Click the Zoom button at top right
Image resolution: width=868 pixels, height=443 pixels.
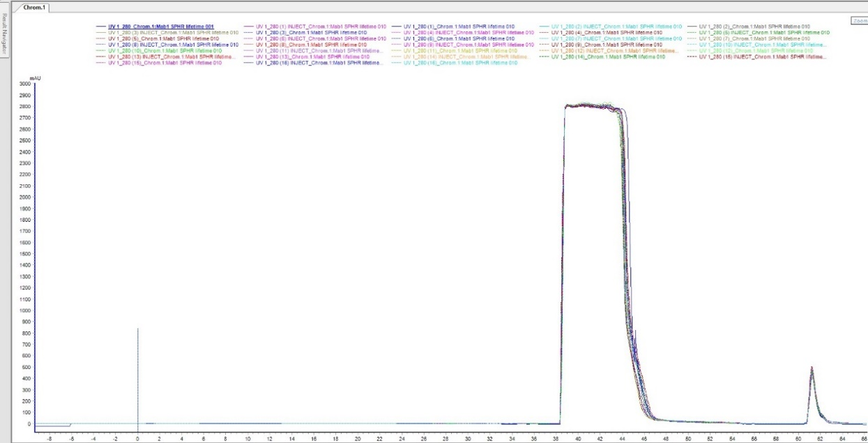pos(858,21)
